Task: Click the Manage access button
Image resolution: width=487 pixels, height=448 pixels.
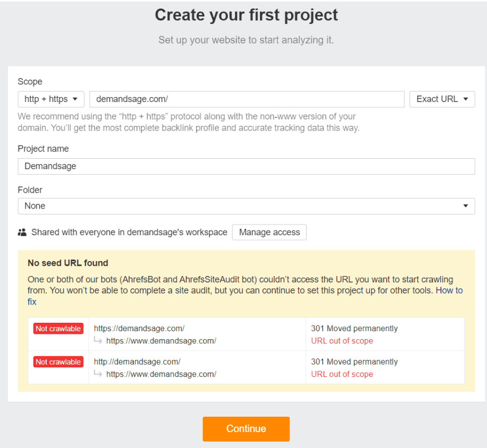Action: click(x=269, y=232)
